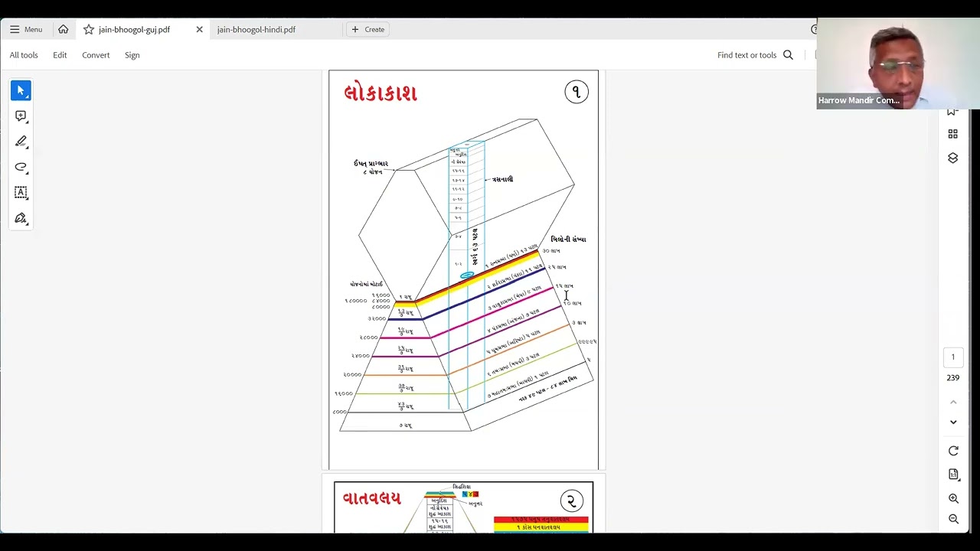
Task: Open the hamburger Menu
Action: pyautogui.click(x=26, y=29)
